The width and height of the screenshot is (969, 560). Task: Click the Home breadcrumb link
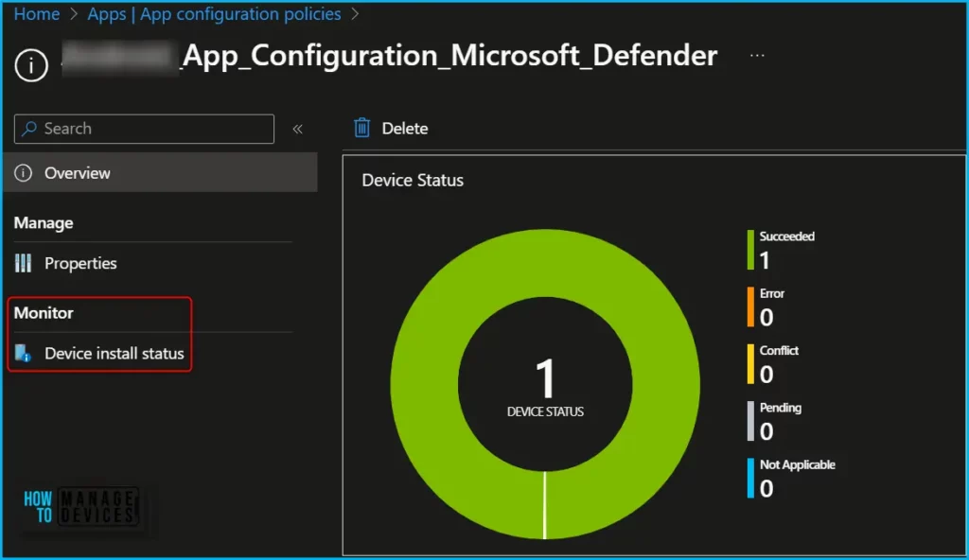[x=37, y=13]
